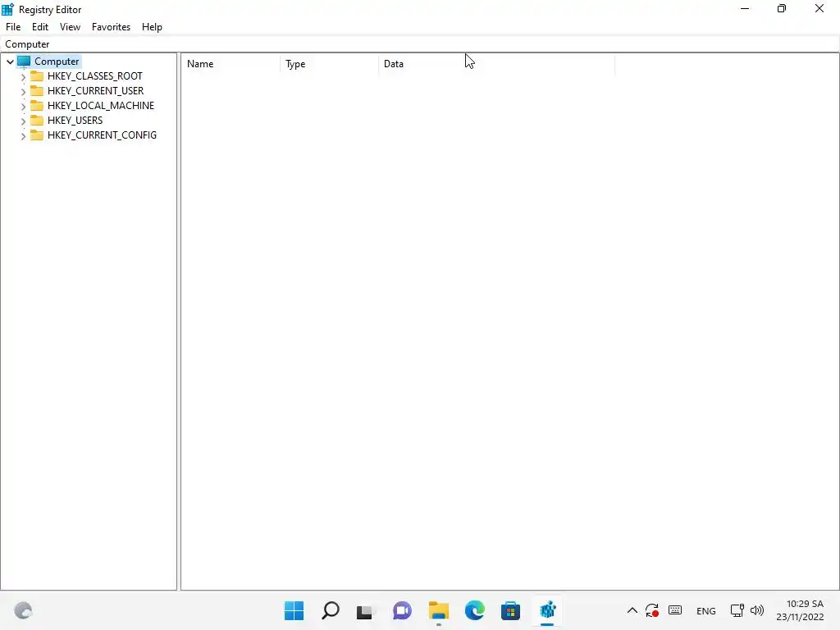Click the sync status tray icon
The width and height of the screenshot is (840, 630).
tap(652, 610)
